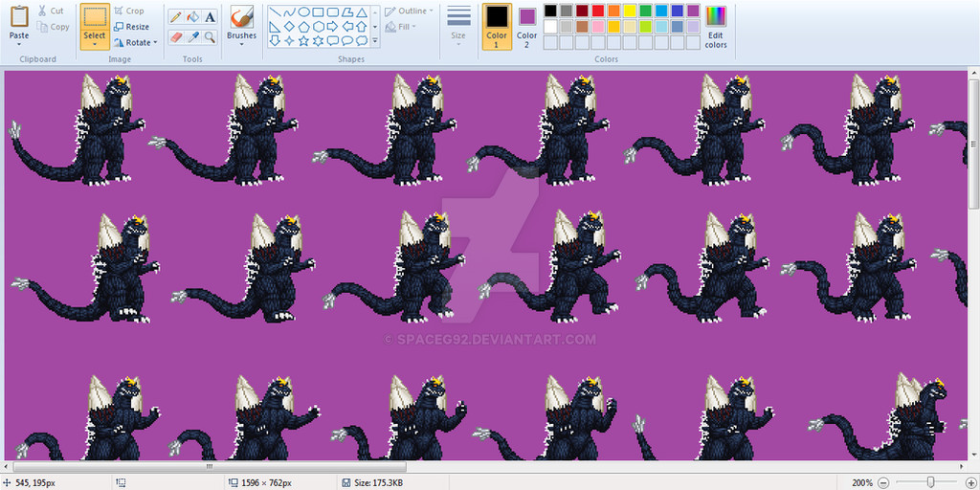Pick the Eraser tool

176,37
